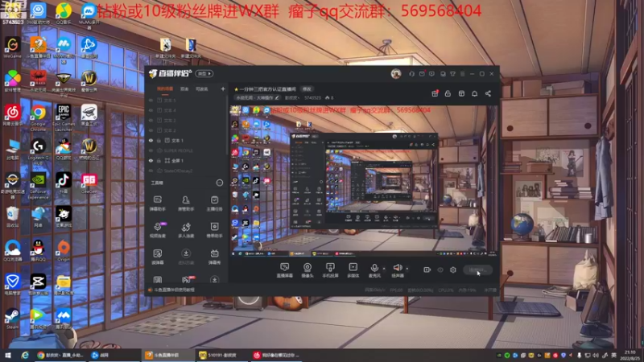The image size is (644, 362).
Task: Select the Google Chrome desktop icon
Action: click(x=38, y=117)
